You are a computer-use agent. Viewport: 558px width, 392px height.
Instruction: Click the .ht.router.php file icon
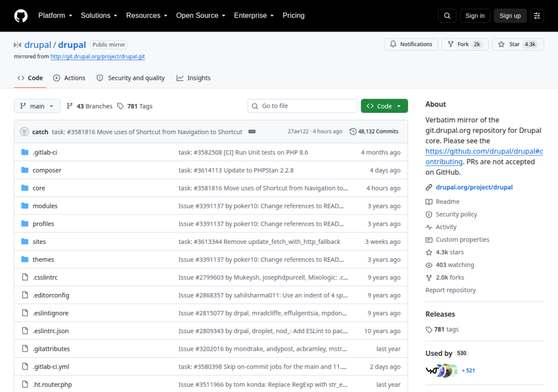(25, 384)
